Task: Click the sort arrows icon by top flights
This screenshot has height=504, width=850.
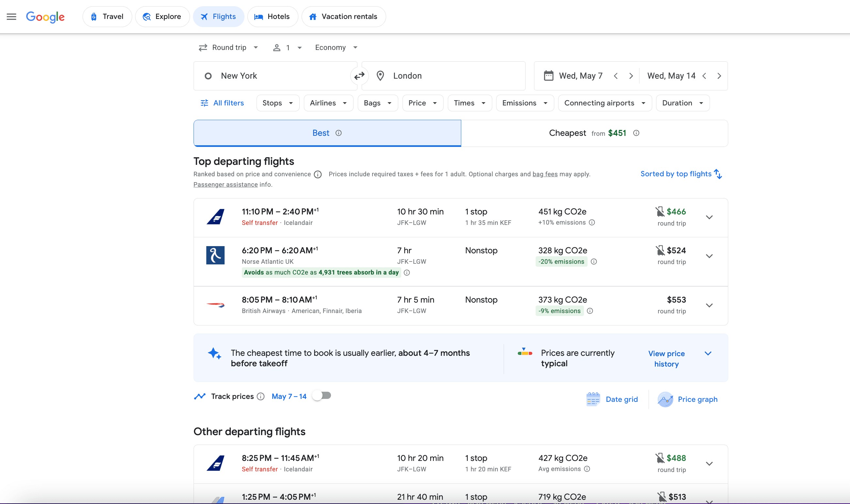Action: click(x=718, y=174)
